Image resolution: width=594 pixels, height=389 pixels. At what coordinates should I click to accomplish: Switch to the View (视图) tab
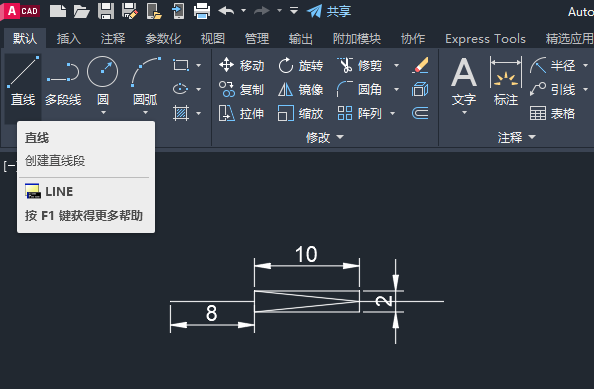[x=213, y=39]
